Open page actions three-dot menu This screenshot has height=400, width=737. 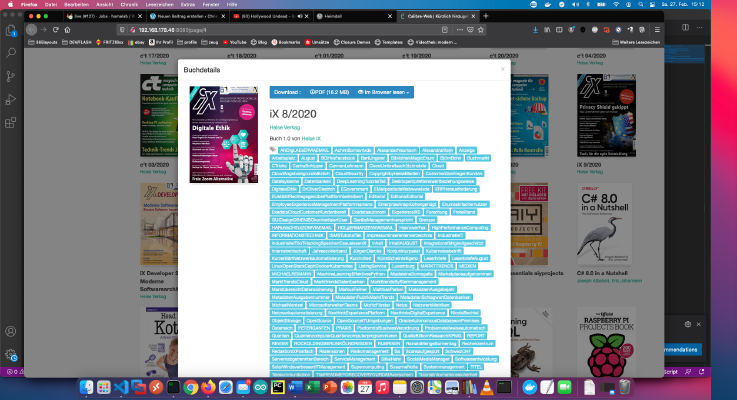click(460, 30)
